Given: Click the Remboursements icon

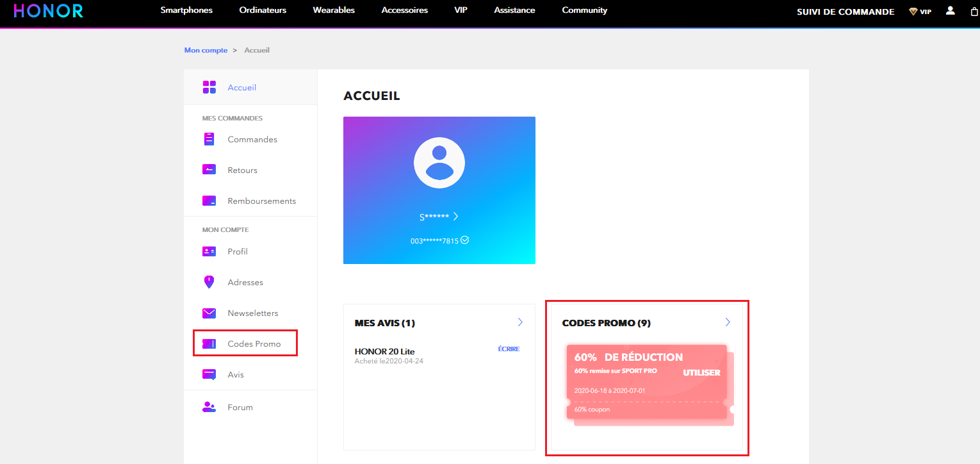Looking at the screenshot, I should click(208, 200).
